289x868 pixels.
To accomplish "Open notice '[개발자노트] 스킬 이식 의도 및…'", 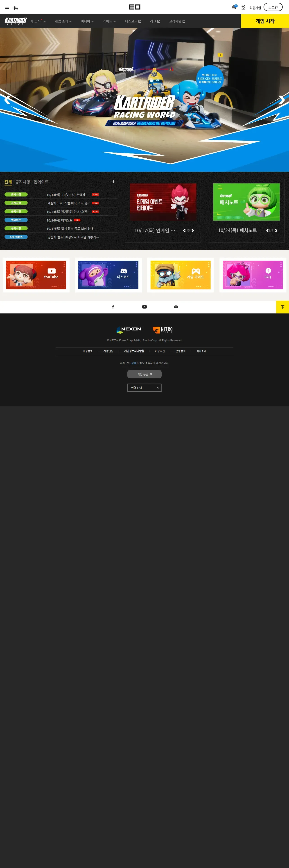I will pyautogui.click(x=68, y=203).
